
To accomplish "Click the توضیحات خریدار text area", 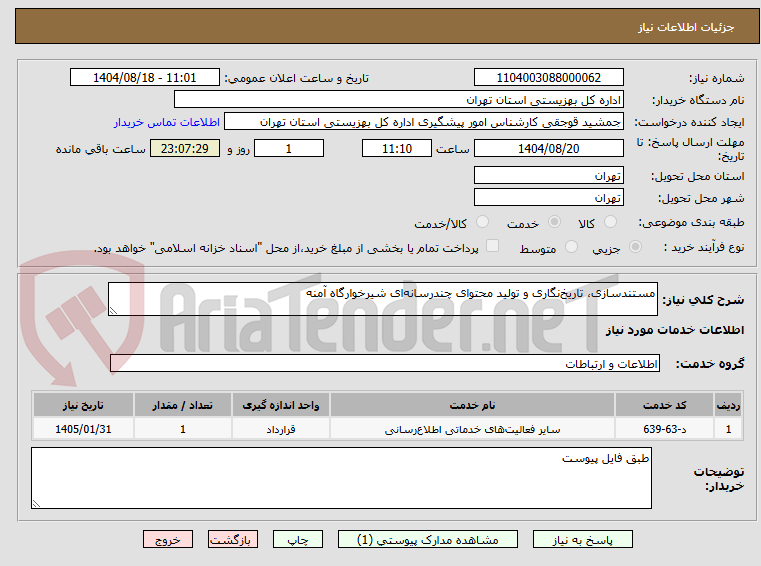I will pyautogui.click(x=341, y=478).
